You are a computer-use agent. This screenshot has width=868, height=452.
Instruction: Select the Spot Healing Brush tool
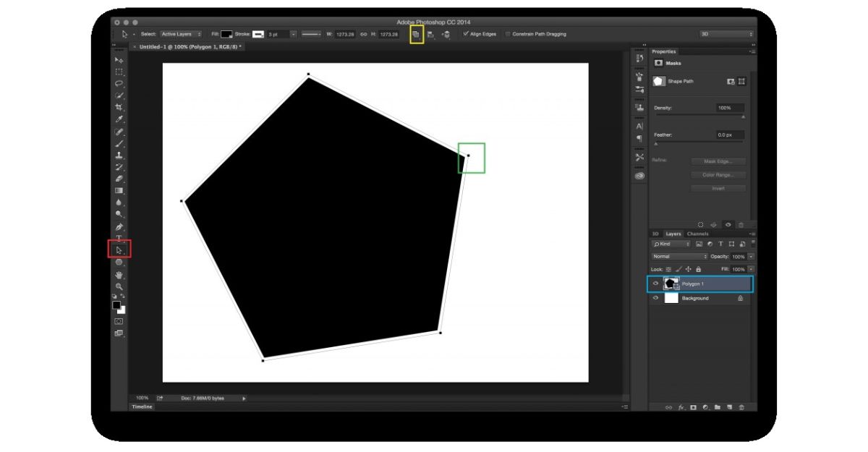point(119,132)
